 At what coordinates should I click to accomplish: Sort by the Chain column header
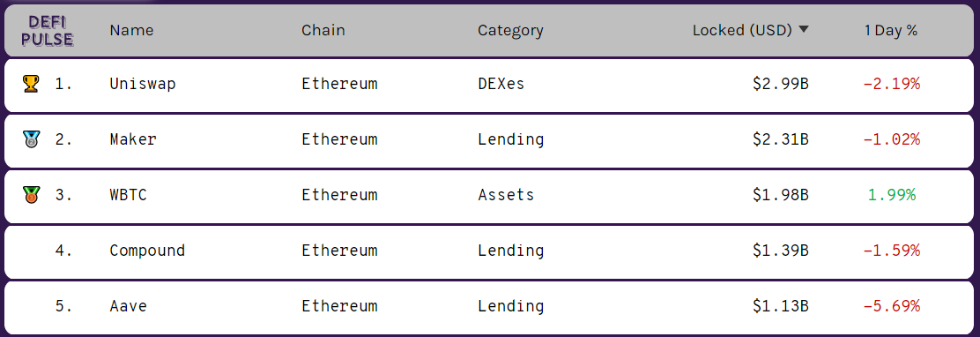pyautogui.click(x=323, y=30)
